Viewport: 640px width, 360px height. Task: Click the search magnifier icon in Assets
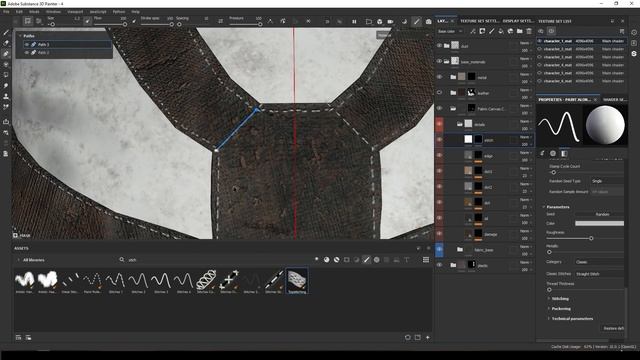pyautogui.click(x=122, y=260)
